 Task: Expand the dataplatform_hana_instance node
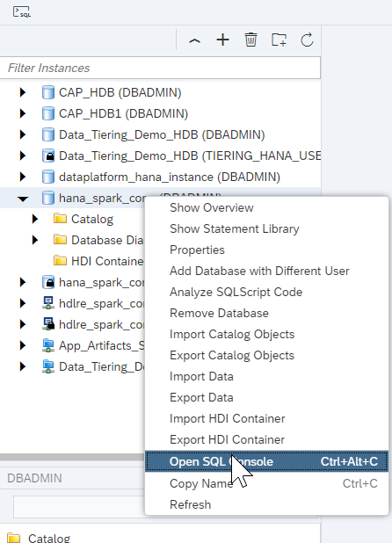[23, 177]
